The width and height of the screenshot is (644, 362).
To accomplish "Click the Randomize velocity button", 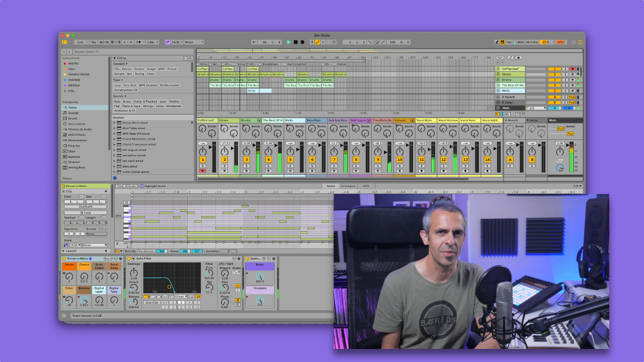I will click(x=146, y=251).
